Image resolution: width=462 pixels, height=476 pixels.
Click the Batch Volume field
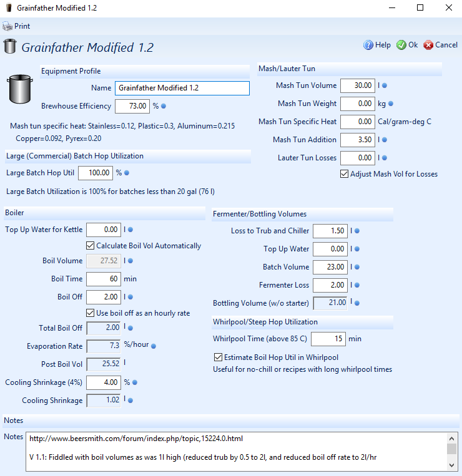(x=330, y=267)
